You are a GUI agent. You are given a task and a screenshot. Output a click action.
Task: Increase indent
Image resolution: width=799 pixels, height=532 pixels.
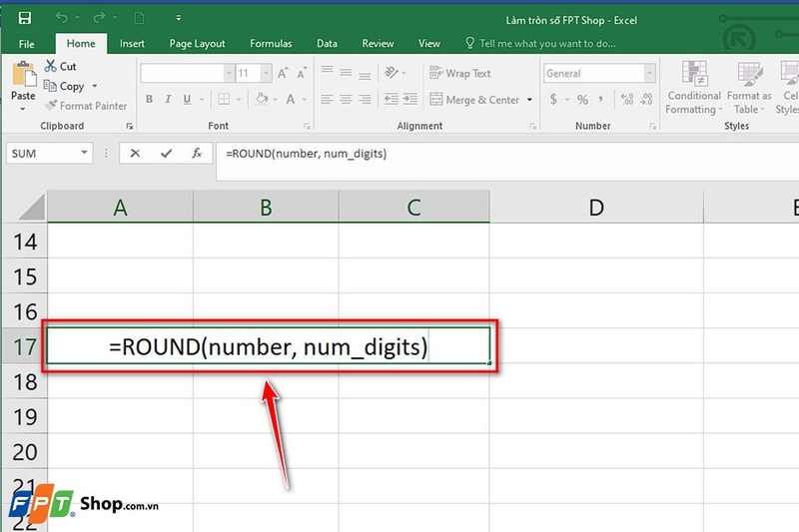410,99
